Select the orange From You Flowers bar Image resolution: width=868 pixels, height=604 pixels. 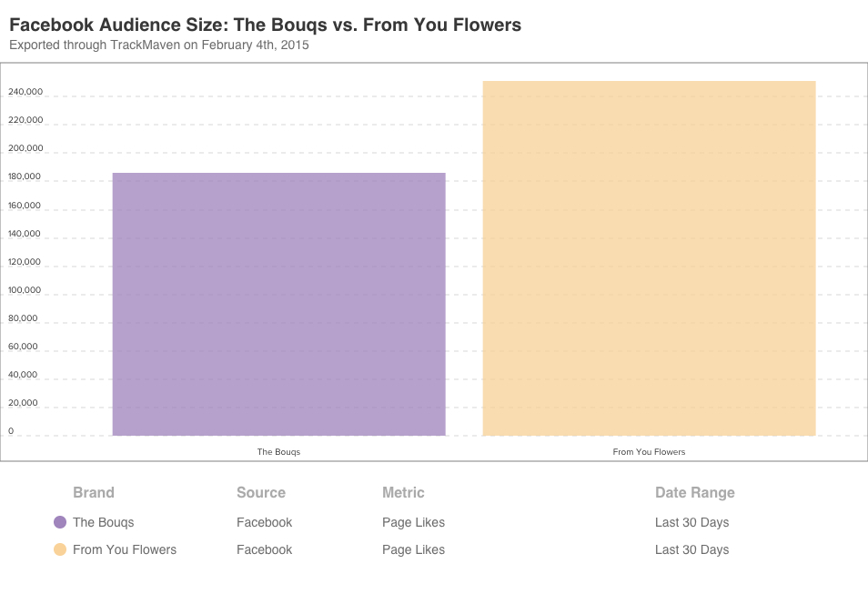(x=649, y=258)
